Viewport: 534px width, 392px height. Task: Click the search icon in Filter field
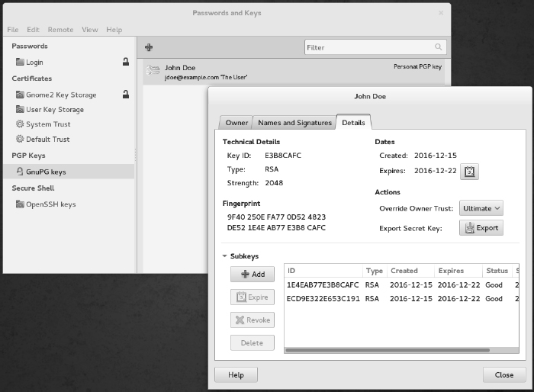tap(438, 47)
